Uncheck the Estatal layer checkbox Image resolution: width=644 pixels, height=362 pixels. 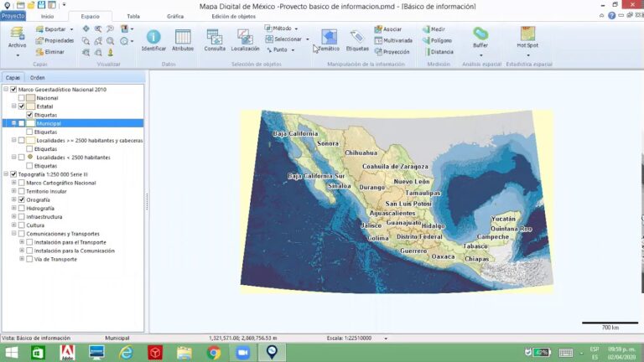click(x=21, y=106)
